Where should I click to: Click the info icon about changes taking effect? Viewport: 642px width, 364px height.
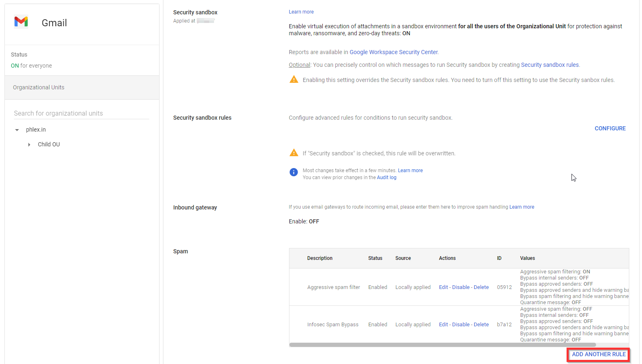[294, 172]
